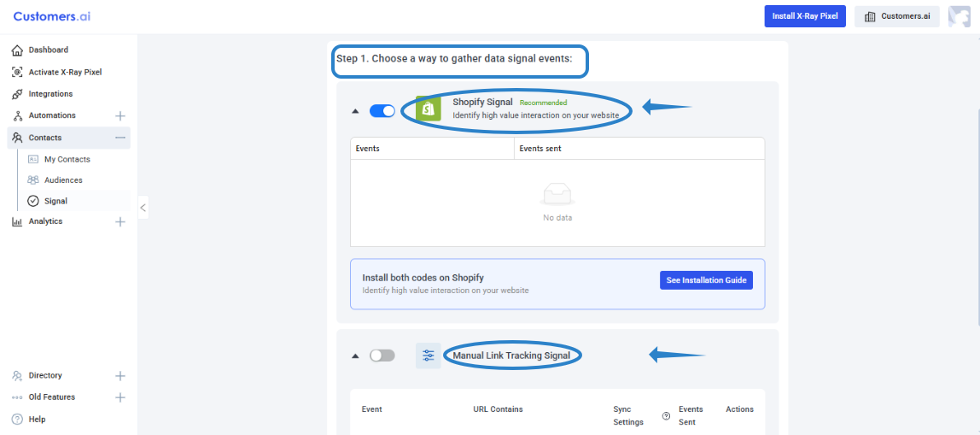Click the Old Features sidebar label
Viewport: 980px width, 435px height.
click(52, 397)
